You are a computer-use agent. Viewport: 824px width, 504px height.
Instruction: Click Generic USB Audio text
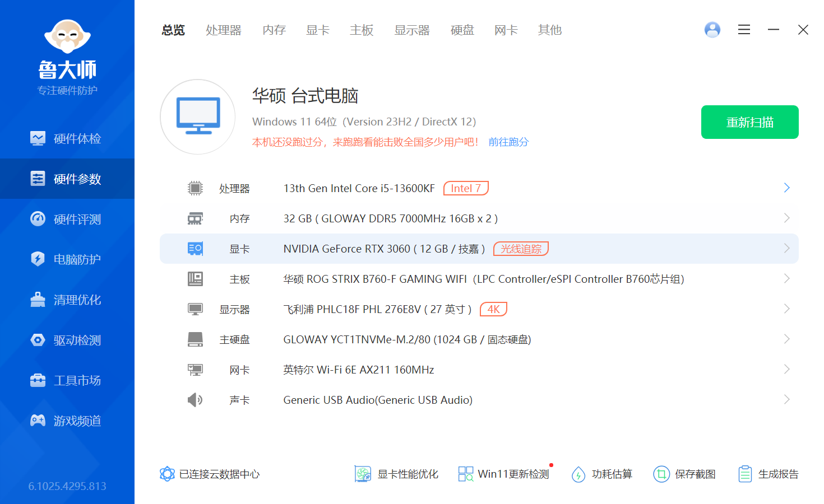378,400
